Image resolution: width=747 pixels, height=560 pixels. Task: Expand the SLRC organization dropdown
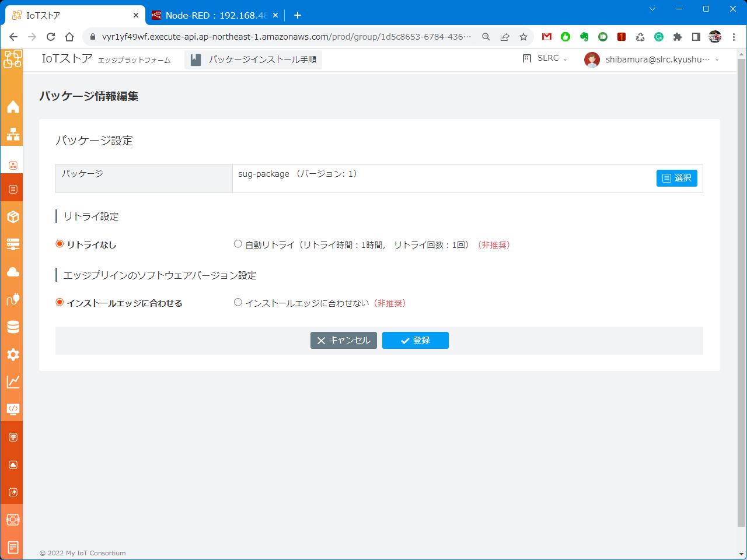coord(544,58)
